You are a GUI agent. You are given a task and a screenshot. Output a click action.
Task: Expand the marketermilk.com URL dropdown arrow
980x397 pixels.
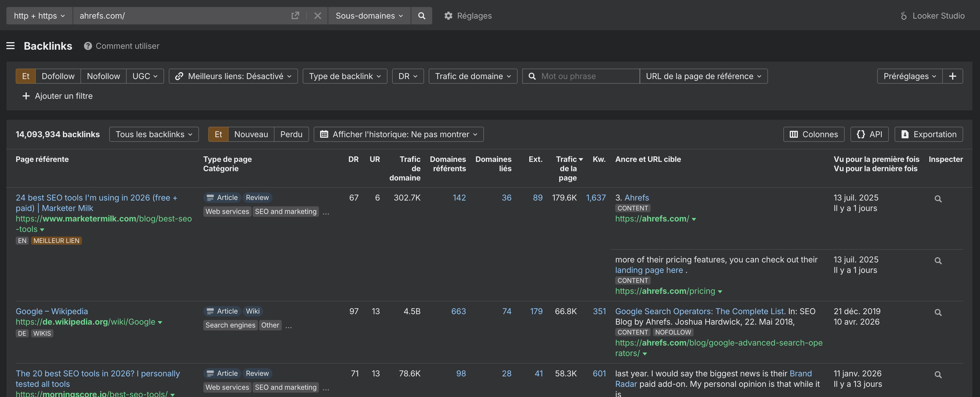(x=42, y=230)
